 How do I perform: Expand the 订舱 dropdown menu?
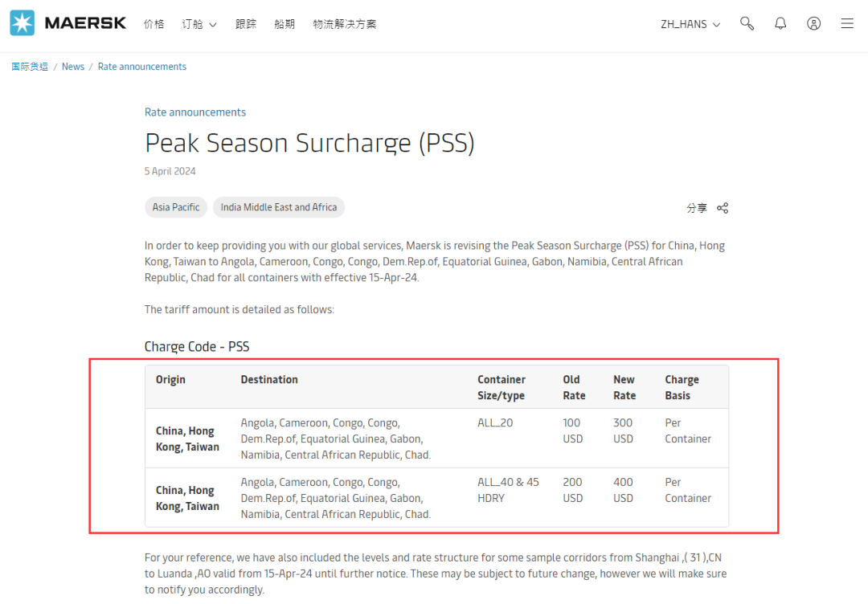pos(199,24)
